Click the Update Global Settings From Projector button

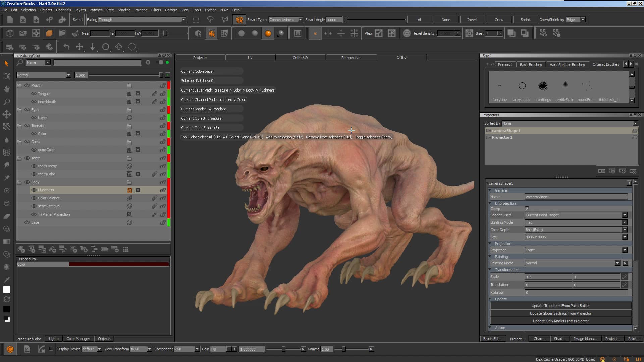point(560,313)
